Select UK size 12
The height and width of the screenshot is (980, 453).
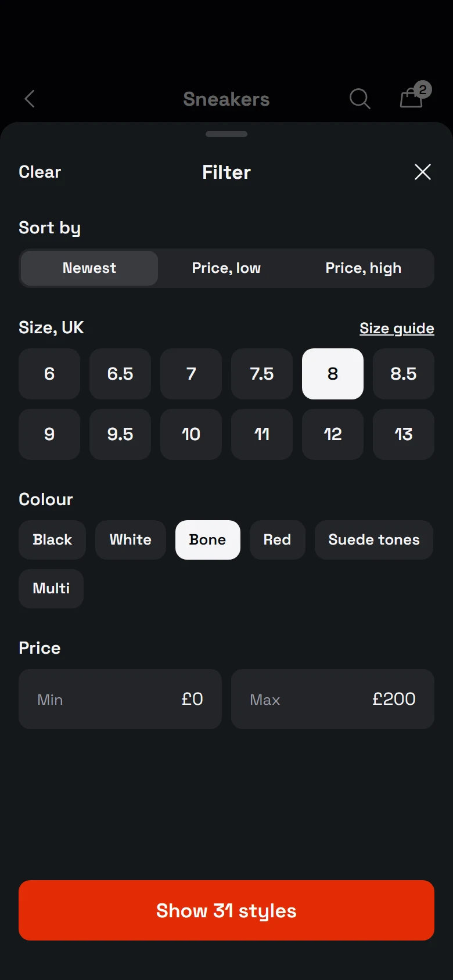[333, 434]
